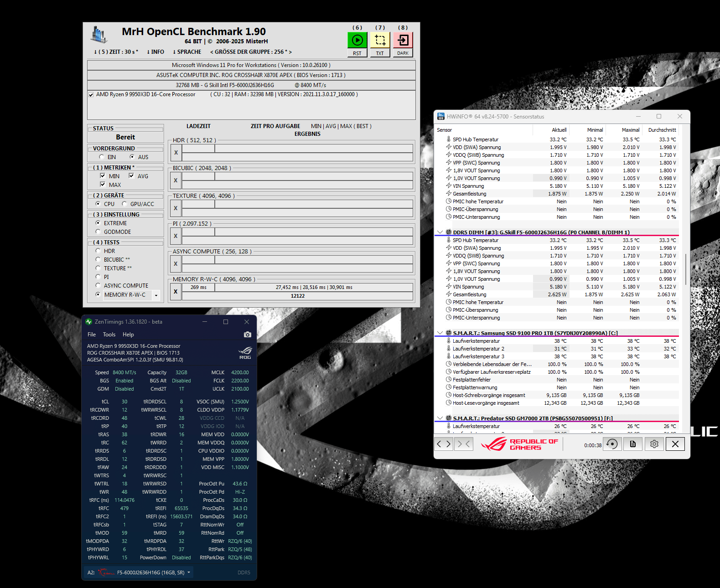Click the X icon beside the PI result

click(x=176, y=236)
